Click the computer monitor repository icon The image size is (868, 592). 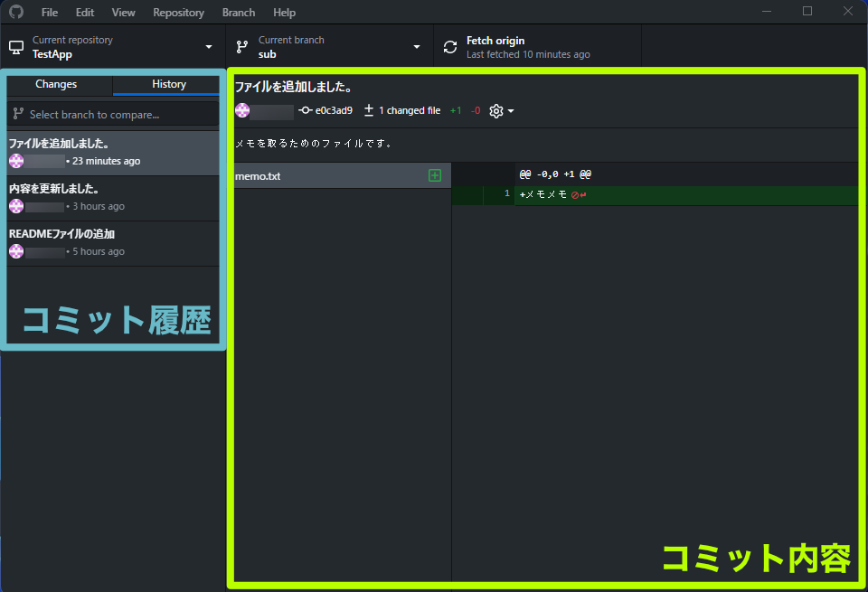click(16, 48)
